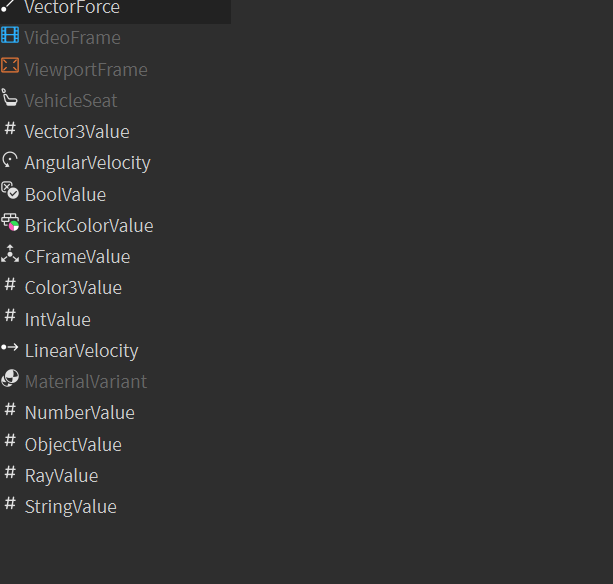Click the Vector3Value hash icon
The width and height of the screenshot is (613, 584).
coord(10,129)
